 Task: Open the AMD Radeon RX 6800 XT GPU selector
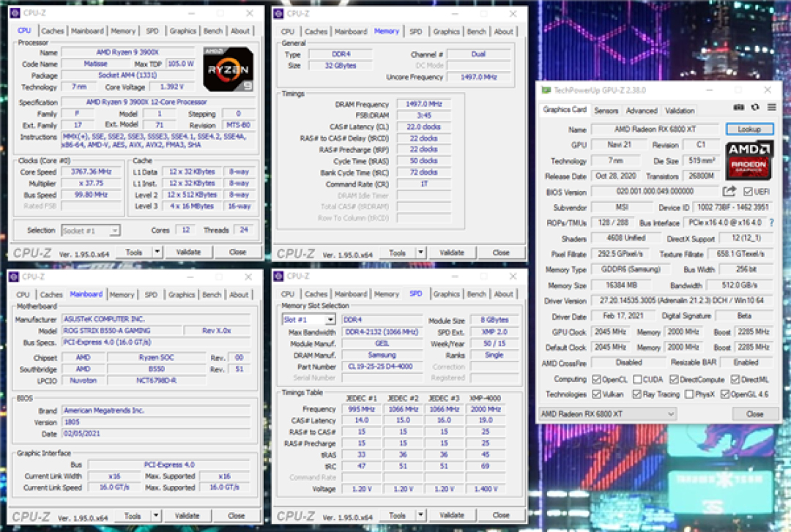(x=608, y=414)
